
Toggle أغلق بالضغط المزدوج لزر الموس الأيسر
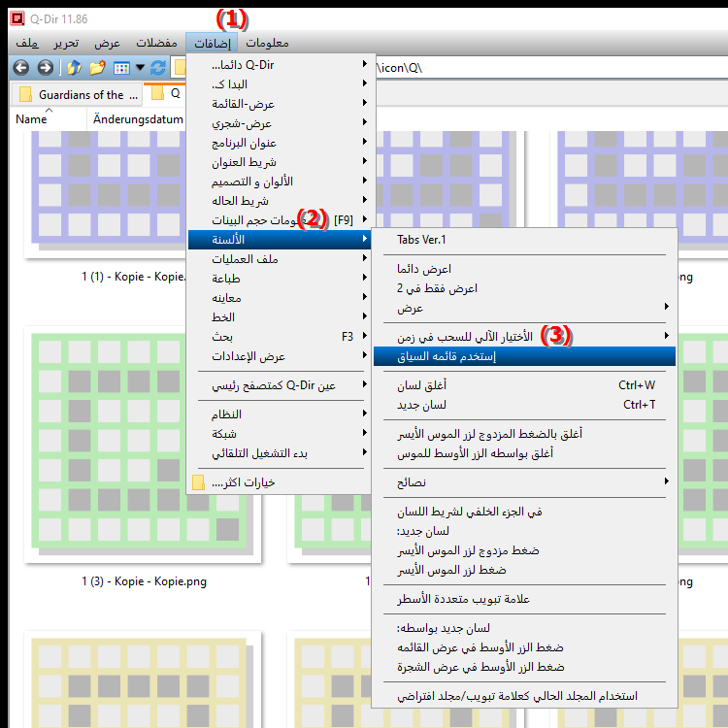(524, 434)
